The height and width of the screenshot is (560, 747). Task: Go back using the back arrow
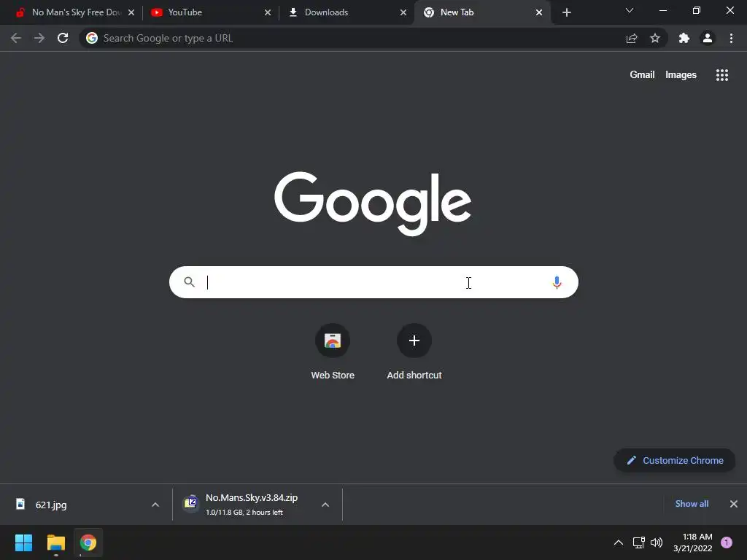(16, 38)
